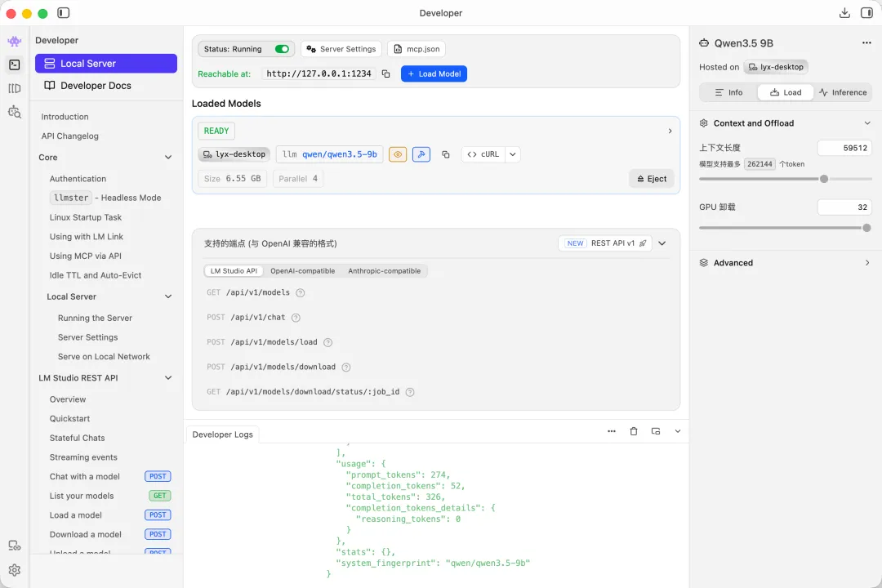Open LM Link devices icon in sidebar bottom

point(15,546)
